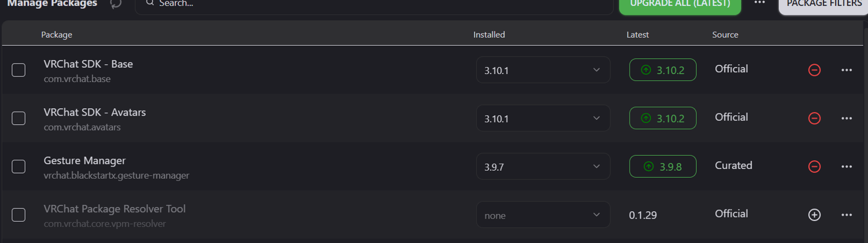Open more options for Gesture Manager

click(x=847, y=167)
